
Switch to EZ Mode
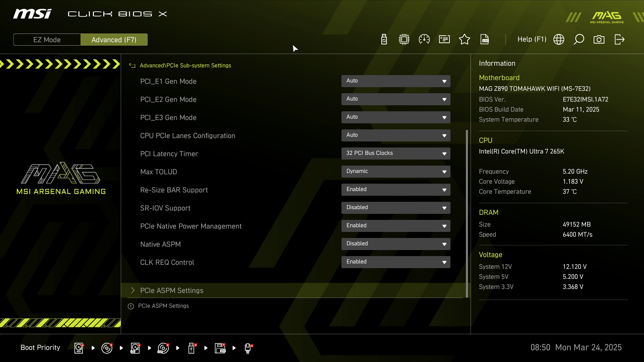[47, 40]
